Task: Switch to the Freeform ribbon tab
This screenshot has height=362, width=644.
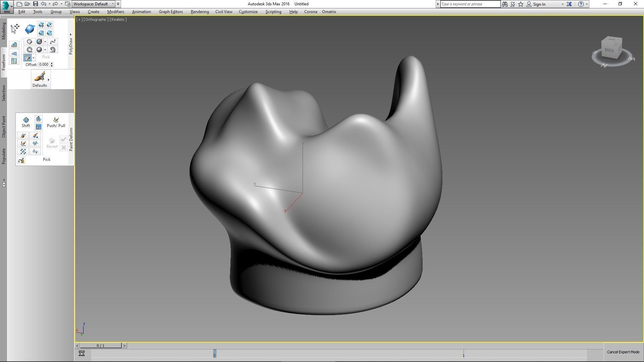Action: coord(4,62)
